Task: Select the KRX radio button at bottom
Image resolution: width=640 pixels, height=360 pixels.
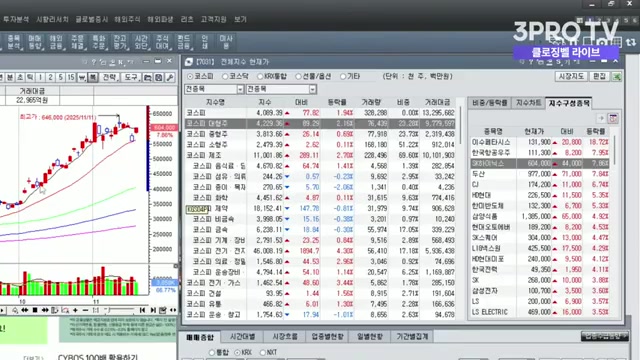Action: pyautogui.click(x=238, y=352)
